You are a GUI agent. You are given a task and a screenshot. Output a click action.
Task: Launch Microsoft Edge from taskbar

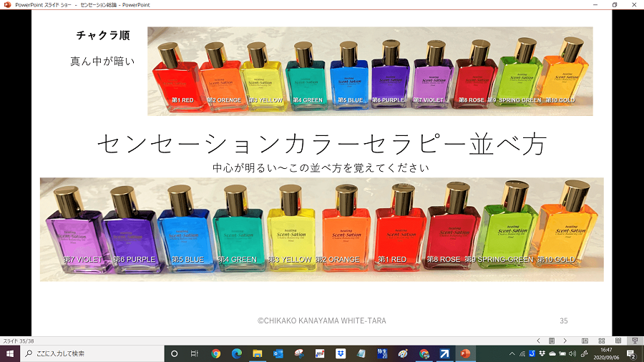coord(237,353)
